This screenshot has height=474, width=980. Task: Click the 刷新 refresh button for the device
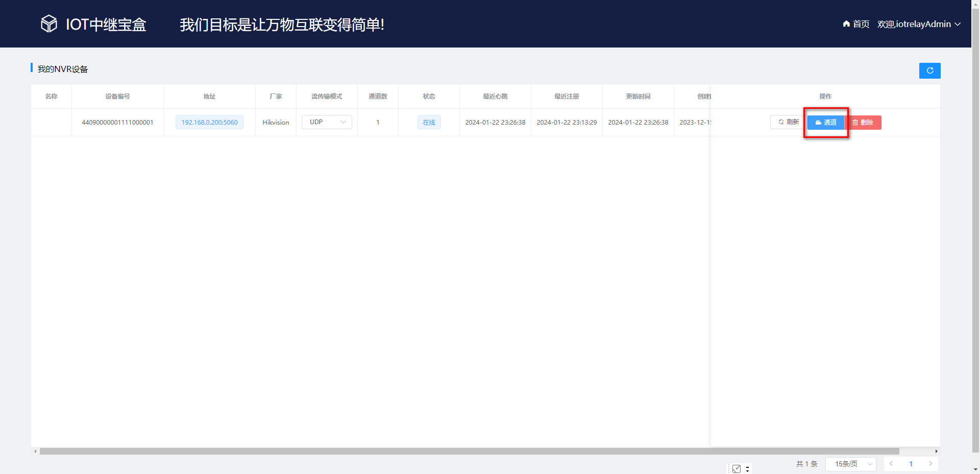[x=788, y=122]
